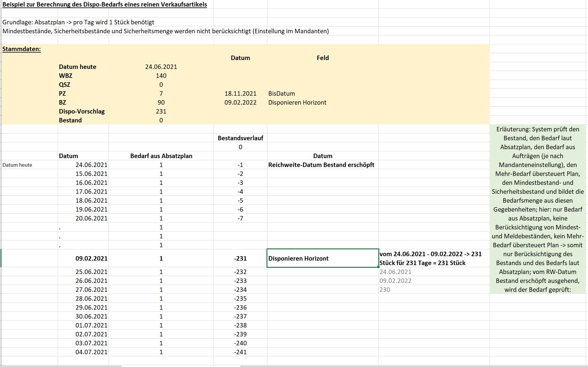Viewport: 588px width, 367px height.
Task: Click the Grundlage Absatzplan description cell
Action: [78, 22]
